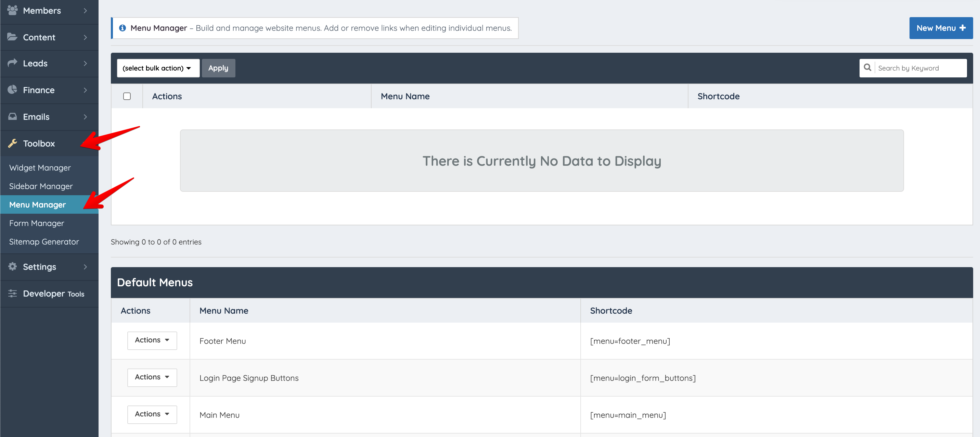
Task: Click the Developer Tools sliders icon
Action: coord(13,293)
